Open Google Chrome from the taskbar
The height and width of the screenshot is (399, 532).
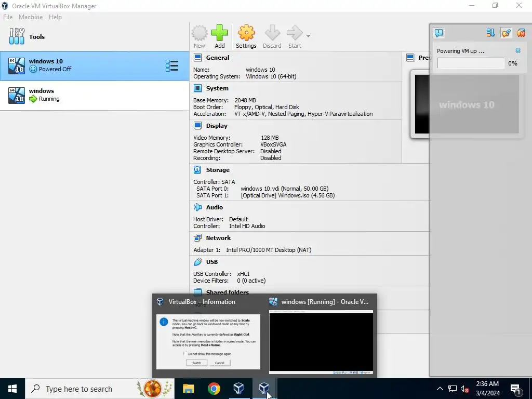coord(214,389)
